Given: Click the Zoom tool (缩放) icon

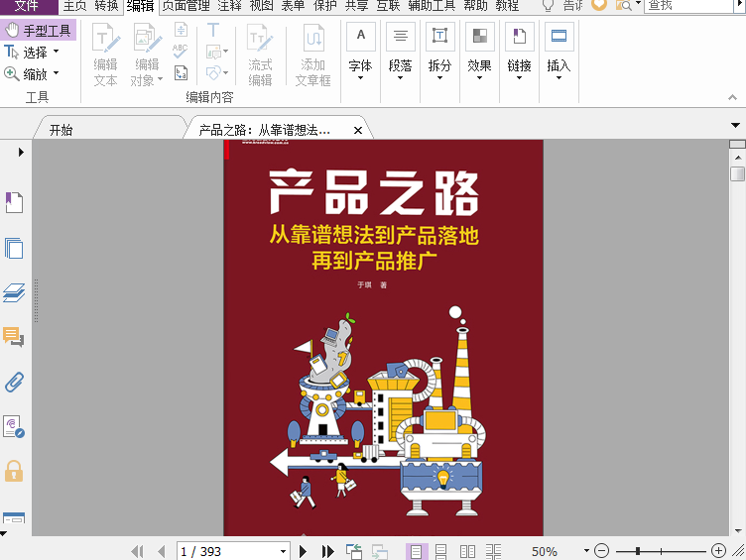Looking at the screenshot, I should pos(11,73).
